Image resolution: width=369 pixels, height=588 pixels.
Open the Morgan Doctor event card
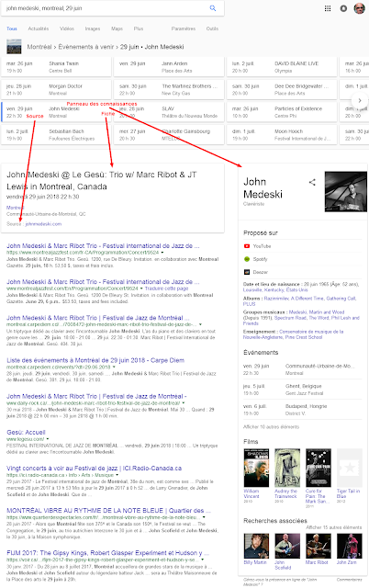tap(56, 90)
